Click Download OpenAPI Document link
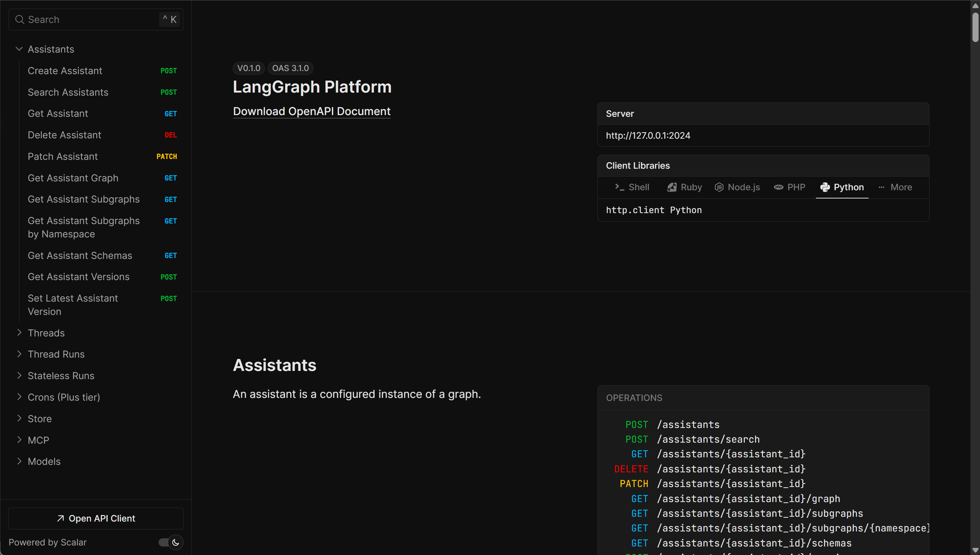The height and width of the screenshot is (555, 980). (312, 111)
